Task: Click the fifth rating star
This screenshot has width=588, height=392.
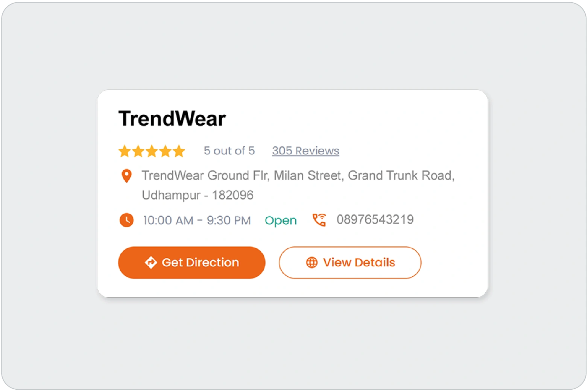Action: 179,151
